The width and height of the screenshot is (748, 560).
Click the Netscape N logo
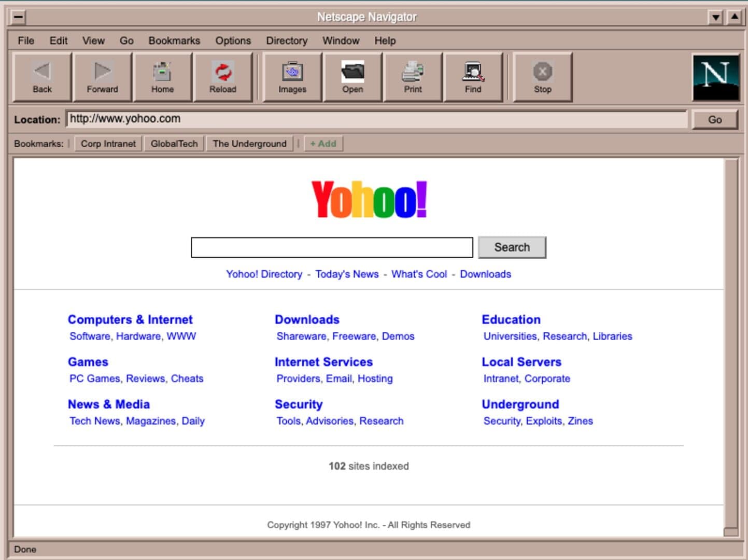(x=716, y=77)
